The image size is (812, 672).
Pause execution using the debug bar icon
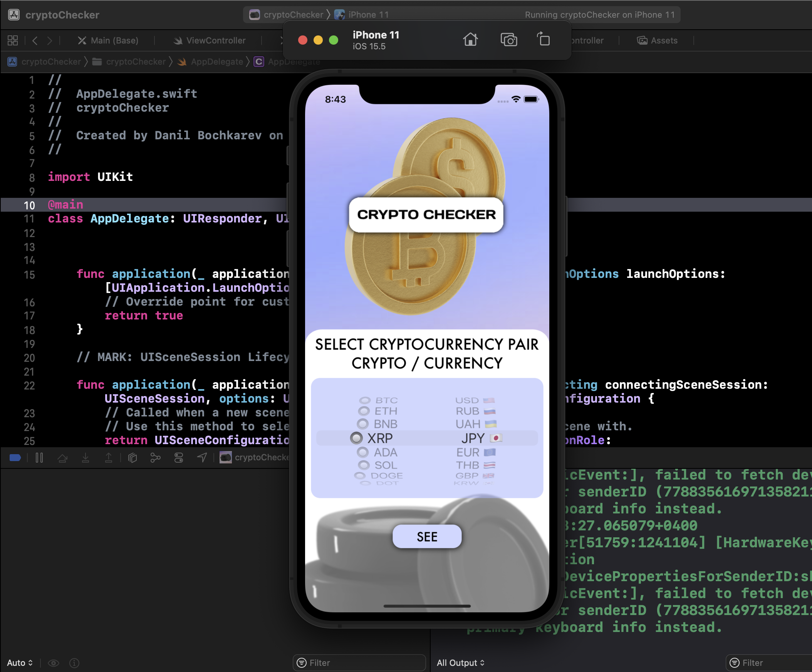[39, 458]
